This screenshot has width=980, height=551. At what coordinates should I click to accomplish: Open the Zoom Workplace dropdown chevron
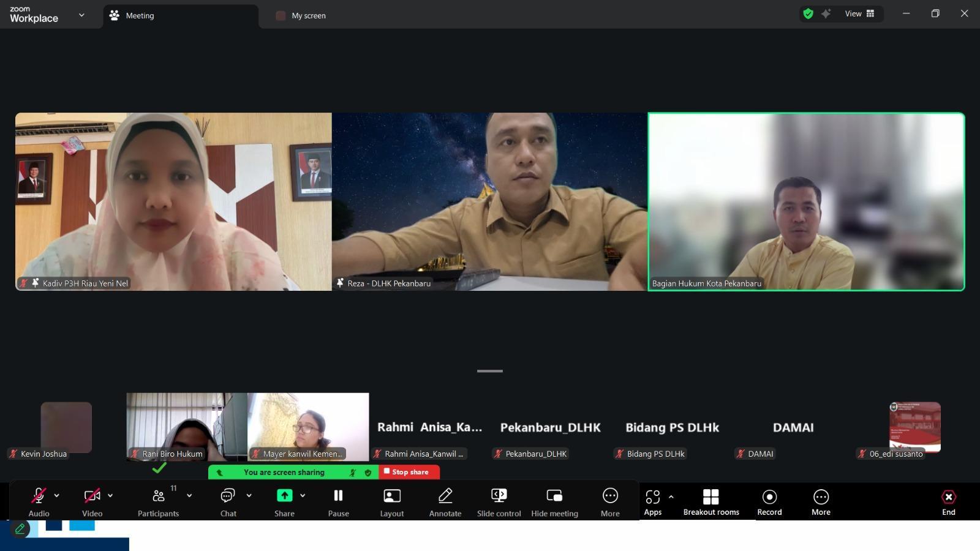click(81, 15)
